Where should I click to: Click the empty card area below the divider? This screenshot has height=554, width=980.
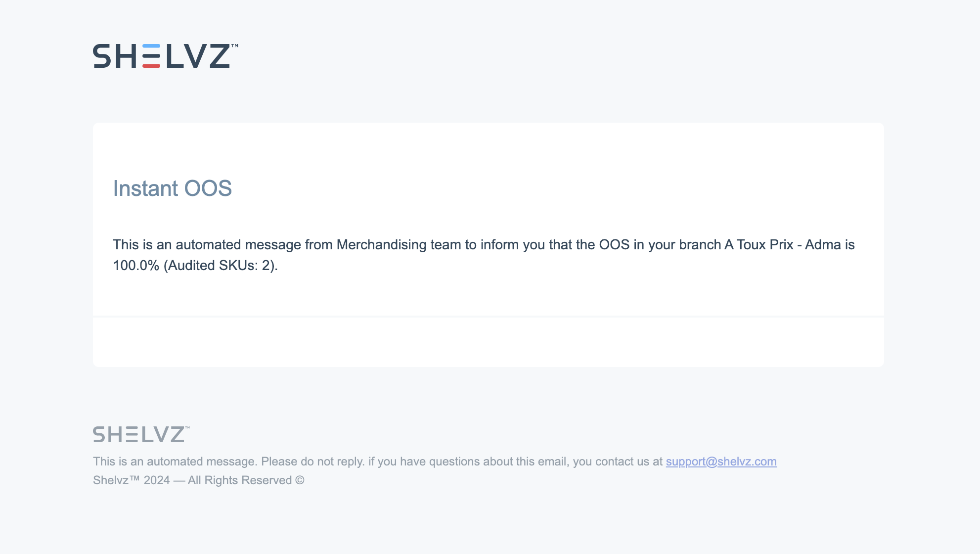(x=488, y=342)
